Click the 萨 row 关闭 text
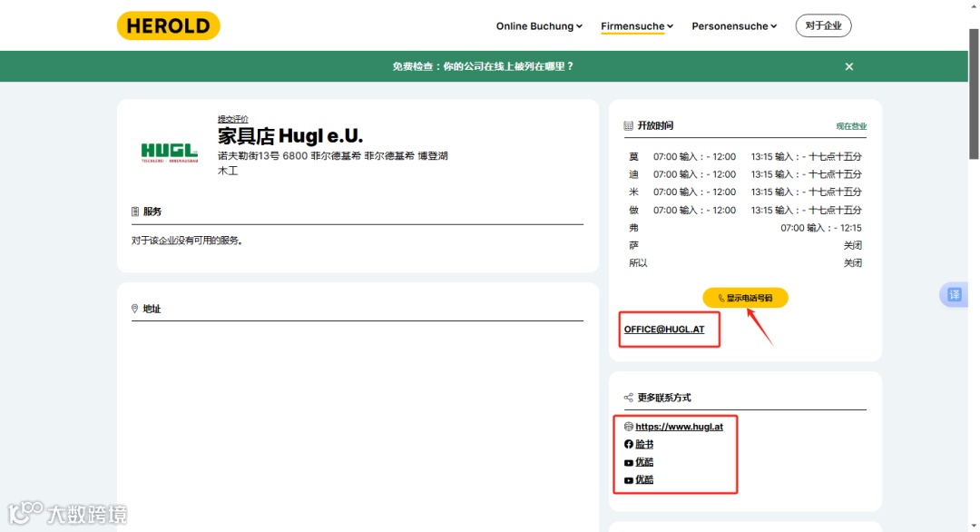Viewport: 980px width, 532px height. (852, 245)
